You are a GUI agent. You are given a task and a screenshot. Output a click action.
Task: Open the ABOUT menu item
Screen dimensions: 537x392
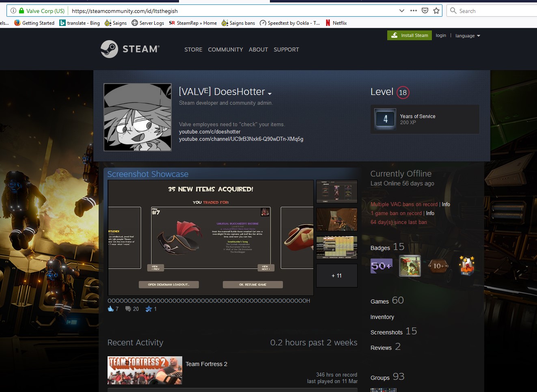click(258, 50)
